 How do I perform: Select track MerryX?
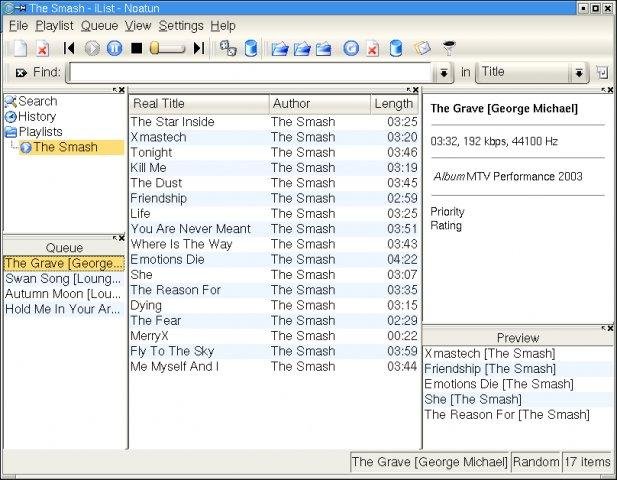pyautogui.click(x=273, y=336)
